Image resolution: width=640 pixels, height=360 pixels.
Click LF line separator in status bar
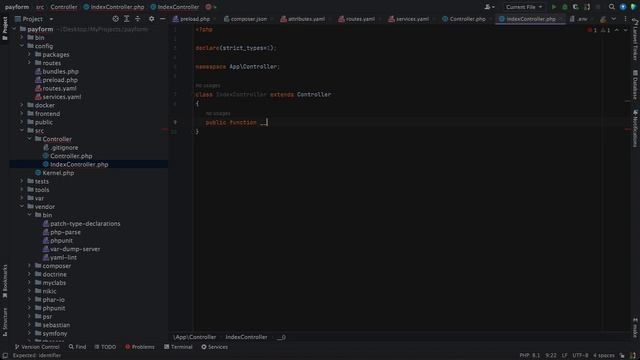pyautogui.click(x=564, y=356)
